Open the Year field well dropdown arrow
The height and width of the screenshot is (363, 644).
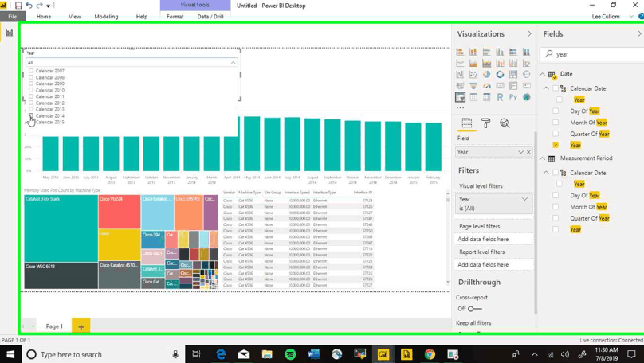tap(520, 152)
